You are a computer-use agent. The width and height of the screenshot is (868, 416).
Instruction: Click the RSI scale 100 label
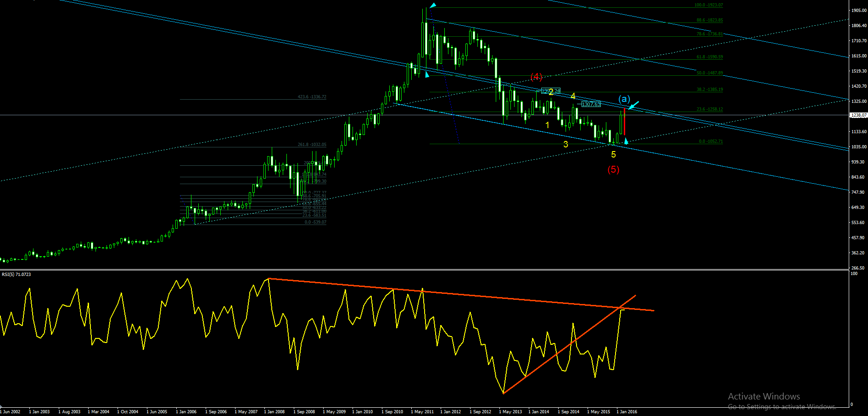click(x=854, y=274)
